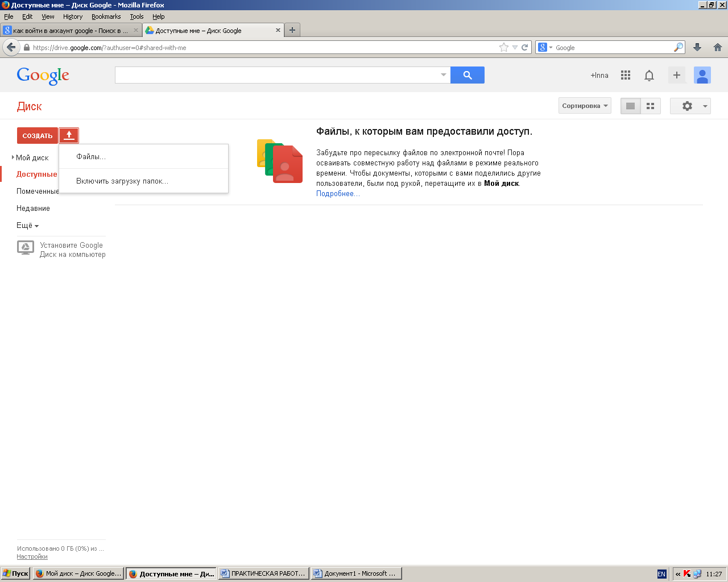Click the blue search magnifier button

(468, 75)
